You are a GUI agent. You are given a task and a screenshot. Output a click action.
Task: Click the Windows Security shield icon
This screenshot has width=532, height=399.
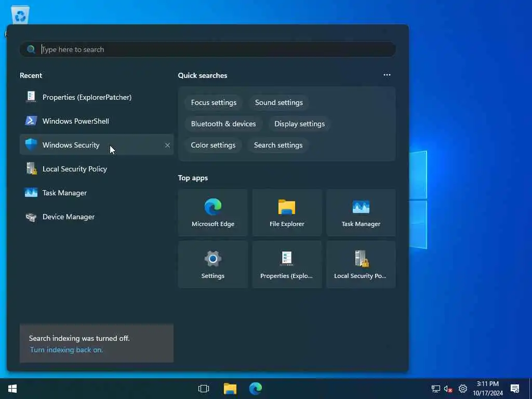coord(31,144)
